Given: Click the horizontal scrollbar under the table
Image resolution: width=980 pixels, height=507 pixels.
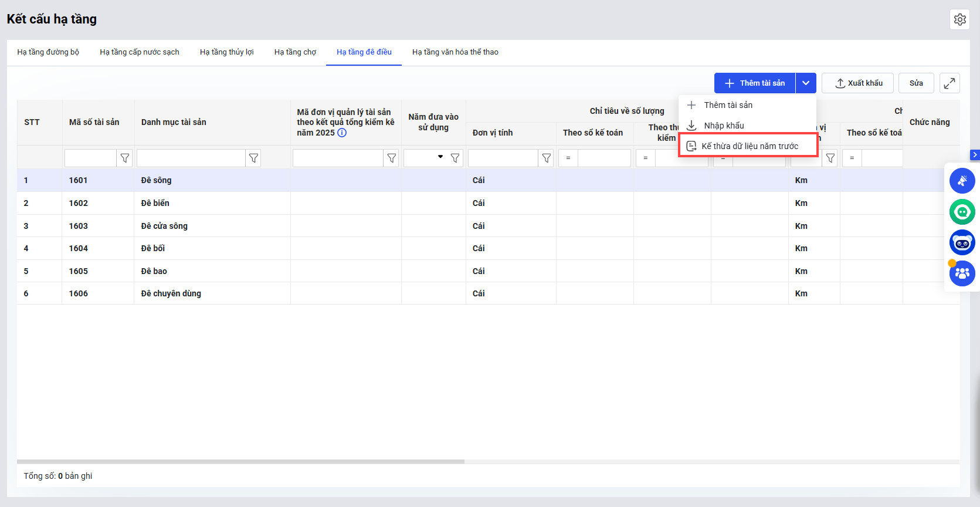Looking at the screenshot, I should (x=240, y=462).
